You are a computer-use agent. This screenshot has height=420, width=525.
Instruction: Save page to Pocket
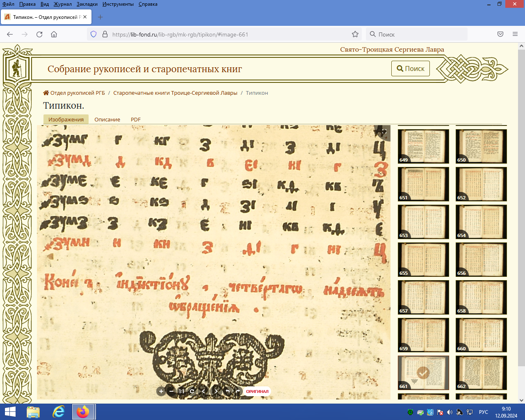point(500,34)
